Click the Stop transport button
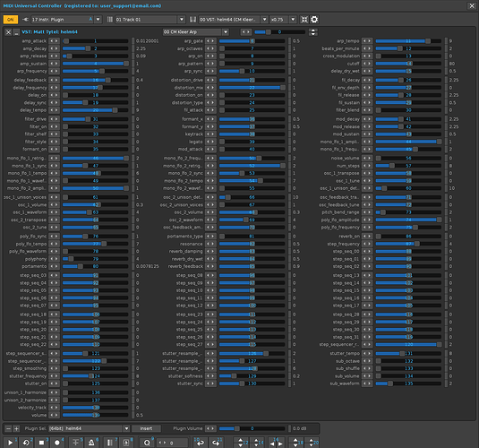The image size is (479, 448). pos(41,443)
